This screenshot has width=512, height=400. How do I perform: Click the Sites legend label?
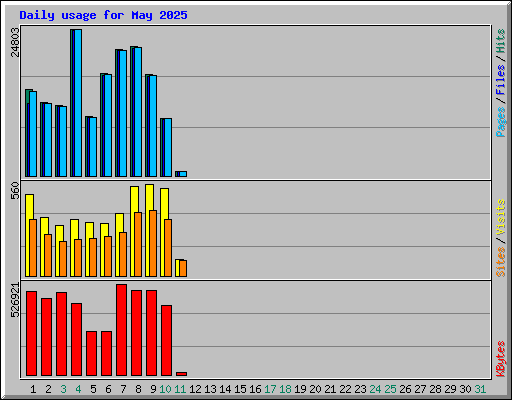point(501,262)
